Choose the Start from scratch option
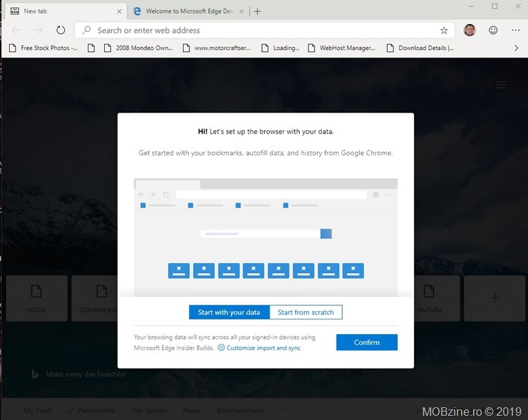This screenshot has height=420, width=528. pyautogui.click(x=306, y=312)
